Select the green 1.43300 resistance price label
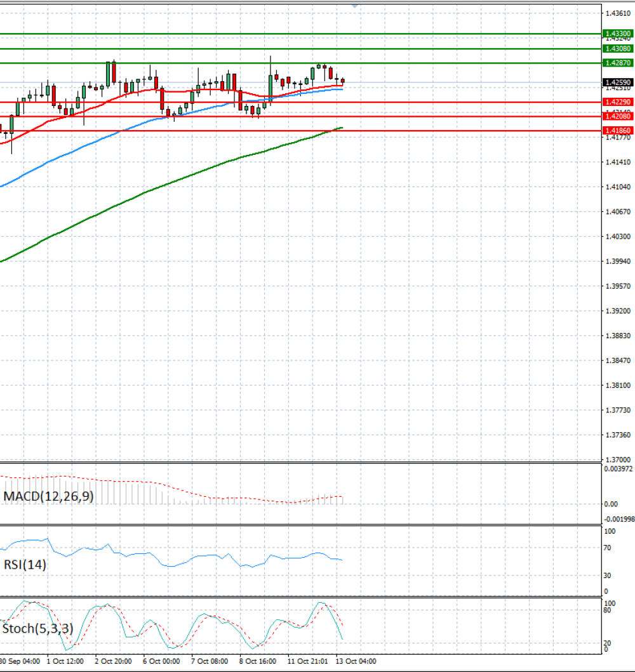This screenshot has height=672, width=635. (618, 34)
